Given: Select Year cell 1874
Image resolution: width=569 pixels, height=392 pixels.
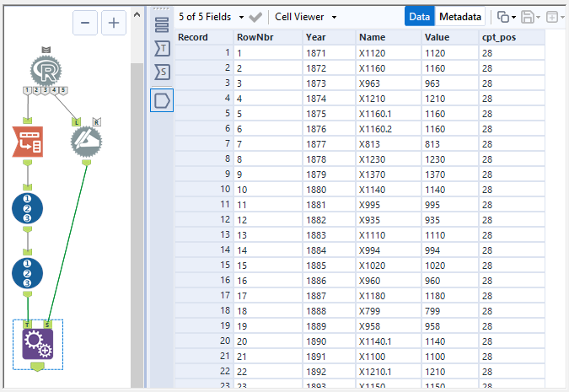Looking at the screenshot, I should coord(329,99).
